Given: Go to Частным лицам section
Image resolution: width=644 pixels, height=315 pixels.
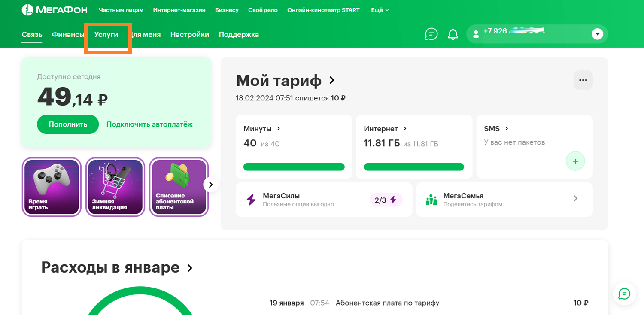Looking at the screenshot, I should tap(121, 10).
